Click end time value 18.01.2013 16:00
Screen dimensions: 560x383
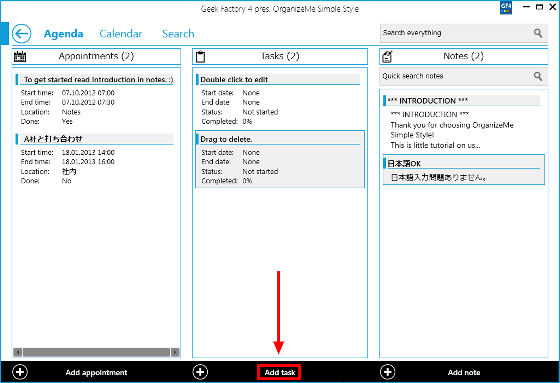pyautogui.click(x=88, y=161)
